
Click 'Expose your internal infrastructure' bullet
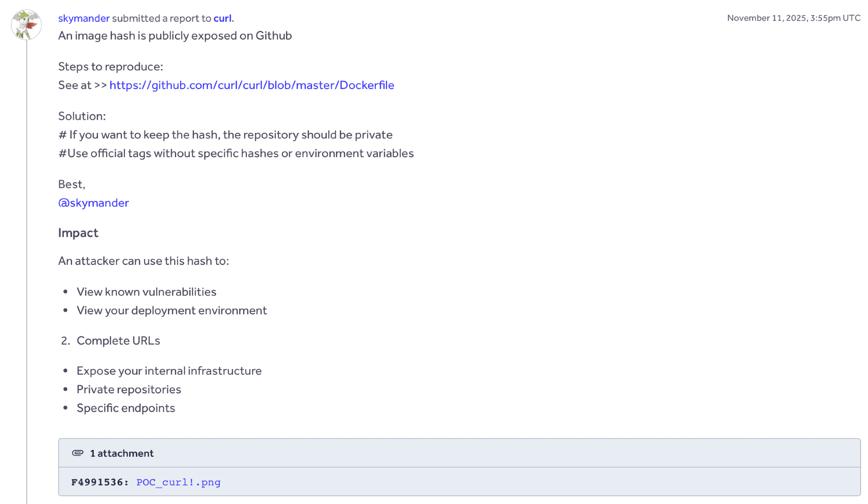pos(169,371)
